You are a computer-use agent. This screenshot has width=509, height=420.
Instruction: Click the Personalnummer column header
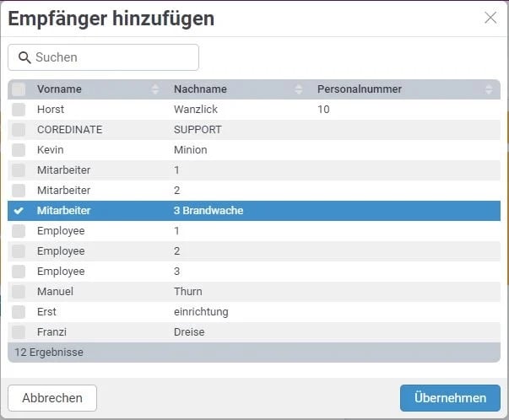(x=360, y=89)
